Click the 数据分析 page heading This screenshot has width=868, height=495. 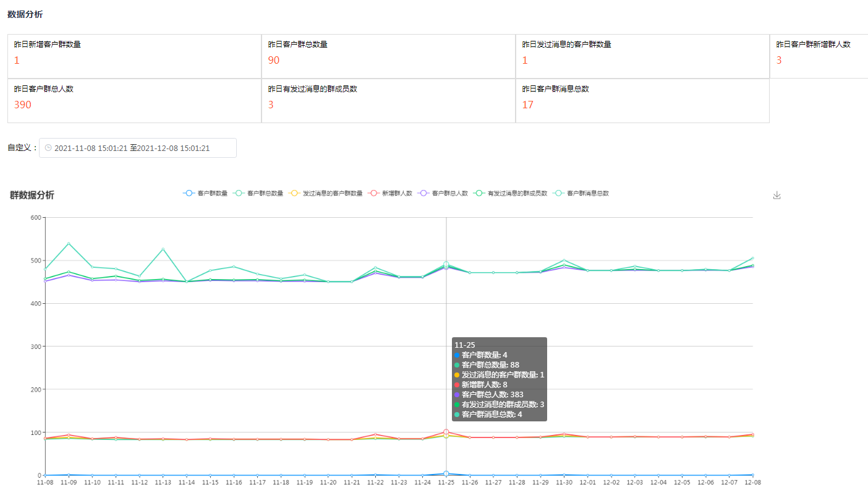25,14
